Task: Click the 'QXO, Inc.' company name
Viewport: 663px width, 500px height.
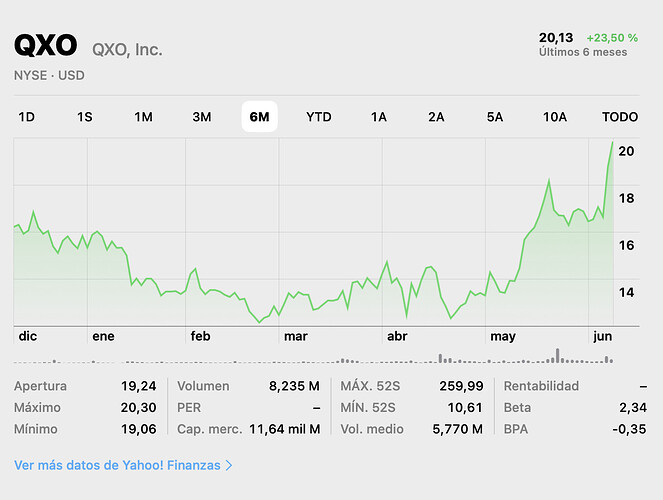Action: [127, 50]
